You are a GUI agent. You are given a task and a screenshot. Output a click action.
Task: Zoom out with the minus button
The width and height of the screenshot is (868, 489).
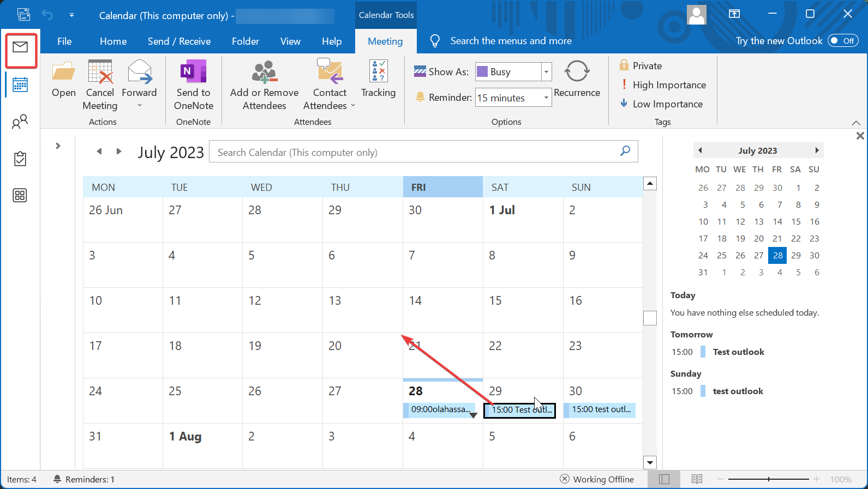click(721, 479)
